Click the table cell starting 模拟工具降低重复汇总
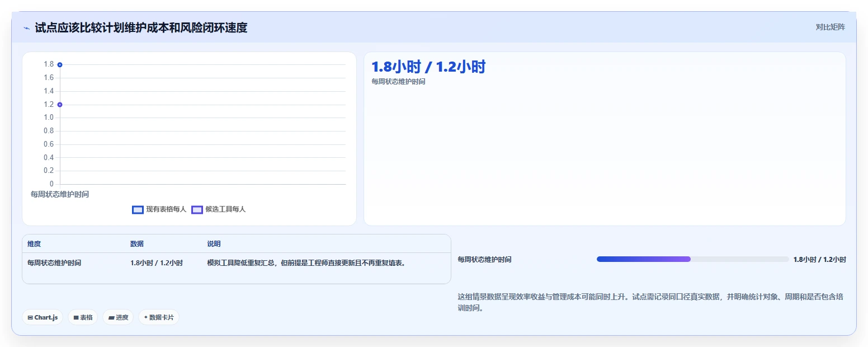Image resolution: width=868 pixels, height=347 pixels. 306,262
